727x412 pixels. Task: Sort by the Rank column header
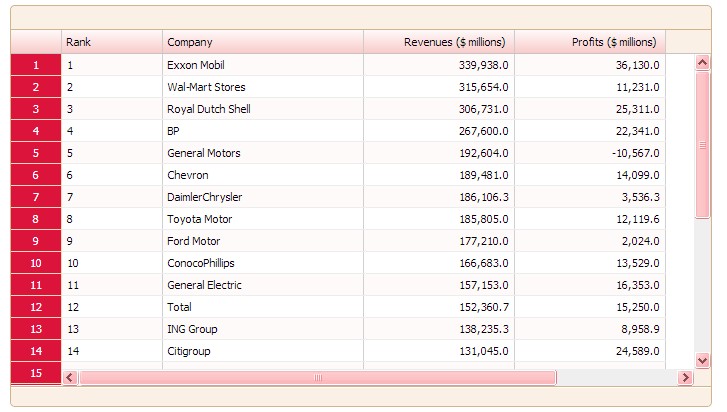click(x=111, y=42)
